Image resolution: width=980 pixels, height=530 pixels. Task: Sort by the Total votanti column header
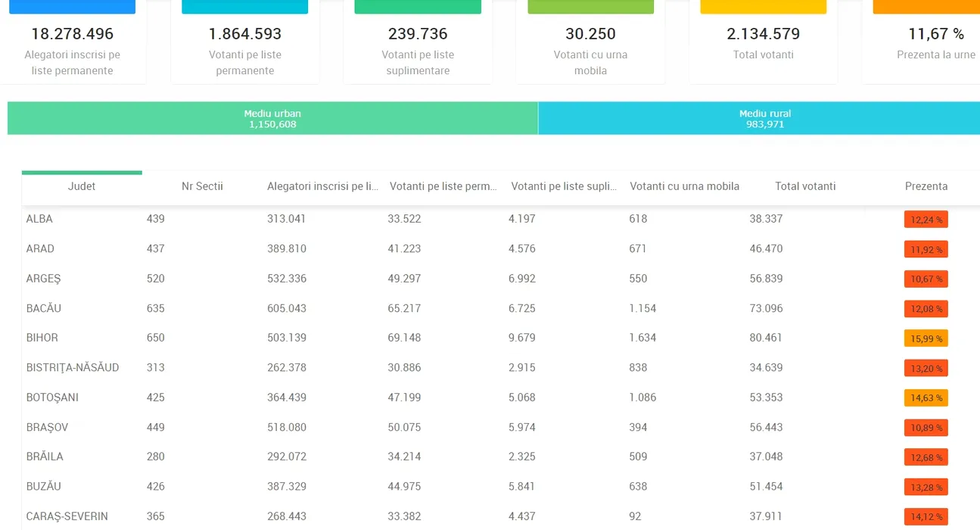805,186
